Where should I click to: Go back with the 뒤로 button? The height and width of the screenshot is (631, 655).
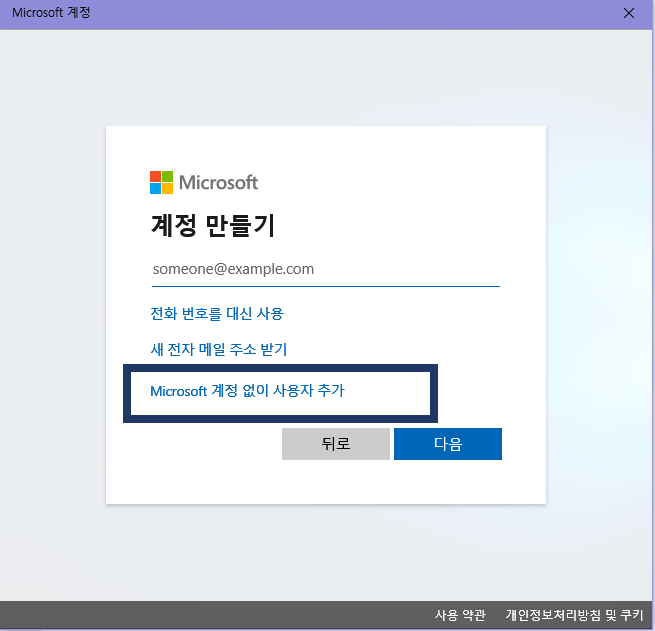click(336, 443)
